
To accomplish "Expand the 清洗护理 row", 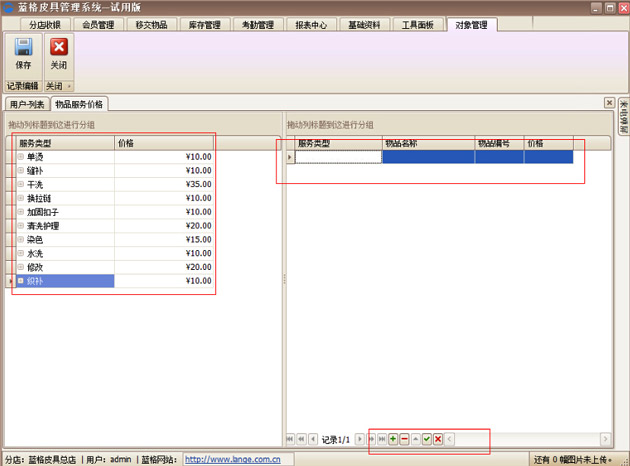I will point(21,226).
